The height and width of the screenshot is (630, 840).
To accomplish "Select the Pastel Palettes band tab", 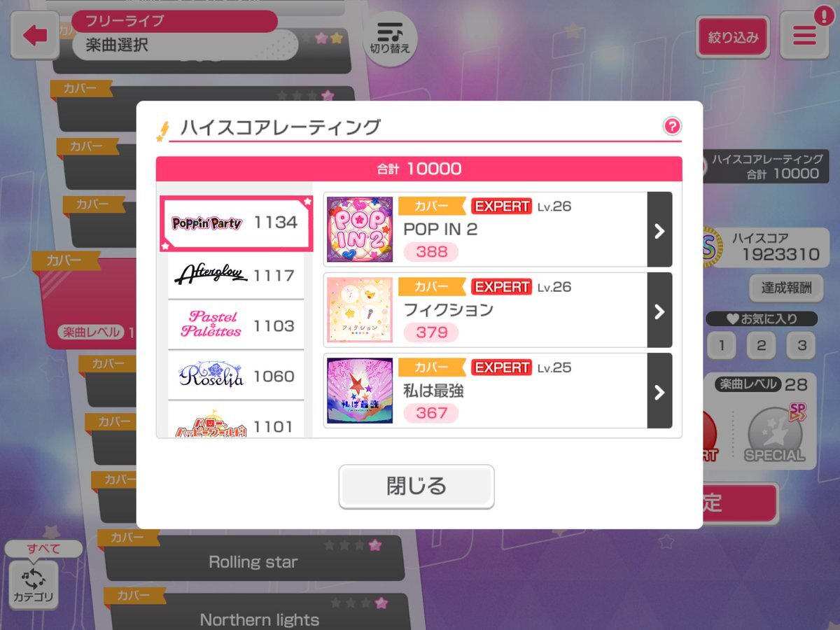I will [x=236, y=325].
